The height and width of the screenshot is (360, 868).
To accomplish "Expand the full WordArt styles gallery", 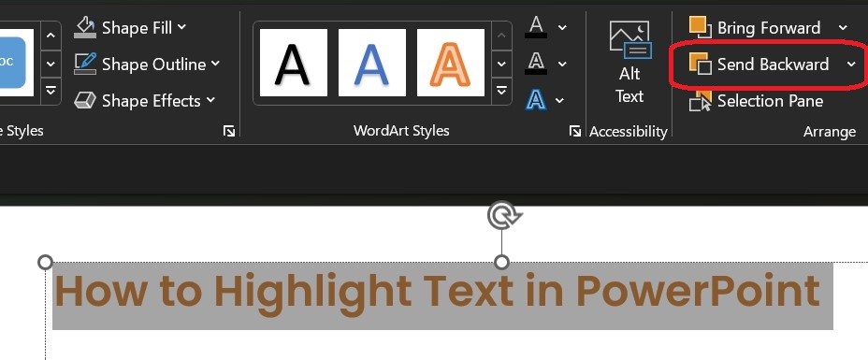I will [x=501, y=91].
